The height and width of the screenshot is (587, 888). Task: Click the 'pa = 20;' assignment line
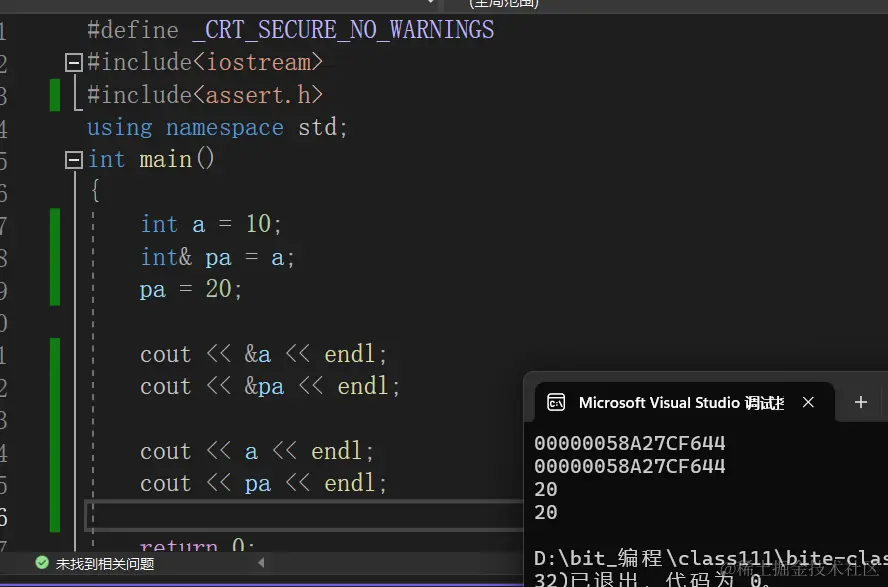tap(191, 289)
